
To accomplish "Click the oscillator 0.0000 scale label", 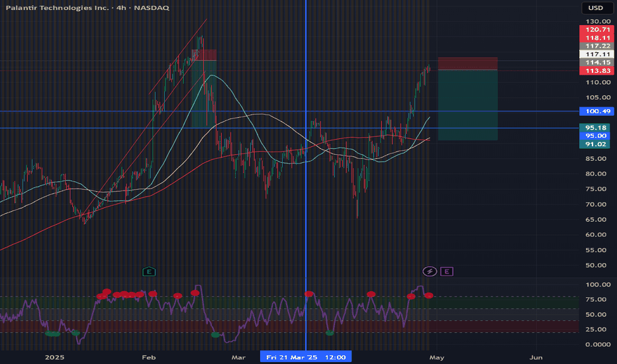I will click(x=598, y=344).
